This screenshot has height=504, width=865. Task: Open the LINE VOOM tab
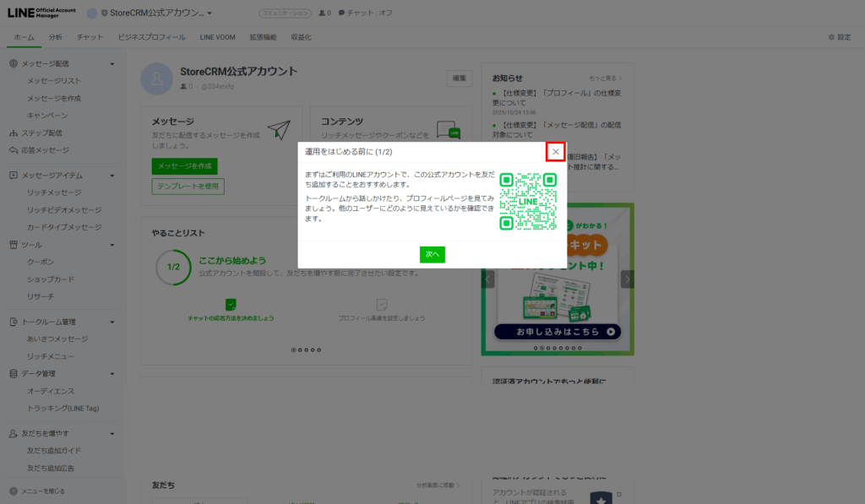[x=218, y=37]
